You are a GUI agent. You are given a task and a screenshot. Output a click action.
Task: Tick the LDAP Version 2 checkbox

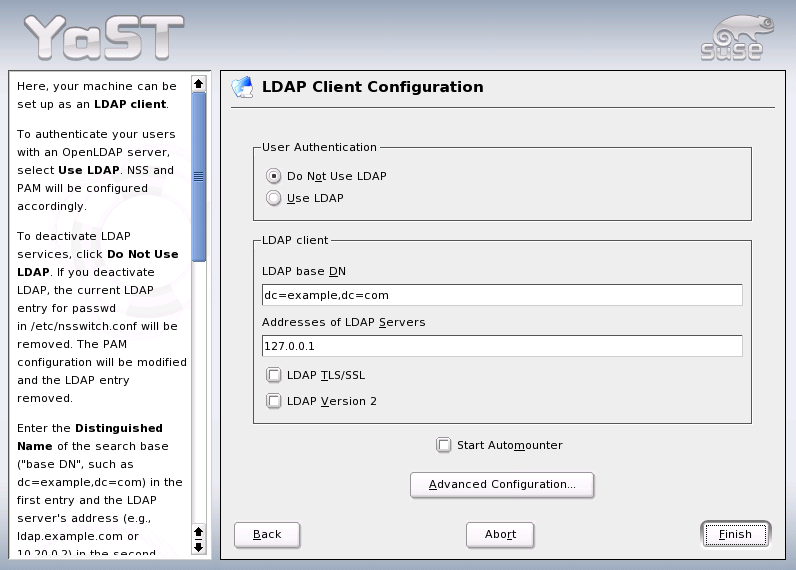[274, 401]
